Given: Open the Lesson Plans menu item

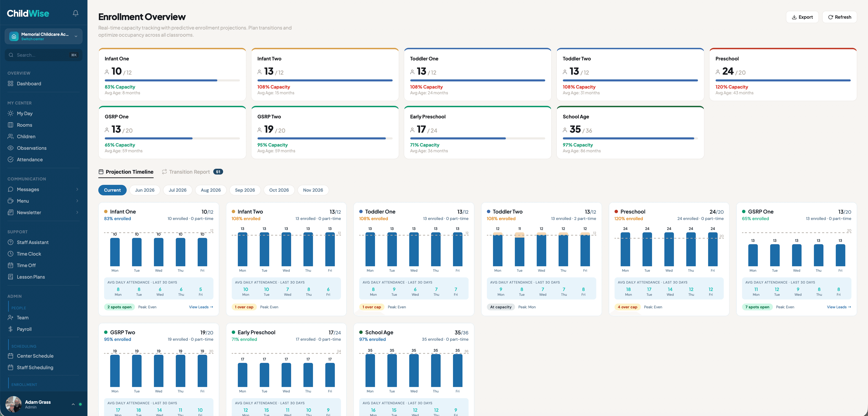Looking at the screenshot, I should click(43, 277).
